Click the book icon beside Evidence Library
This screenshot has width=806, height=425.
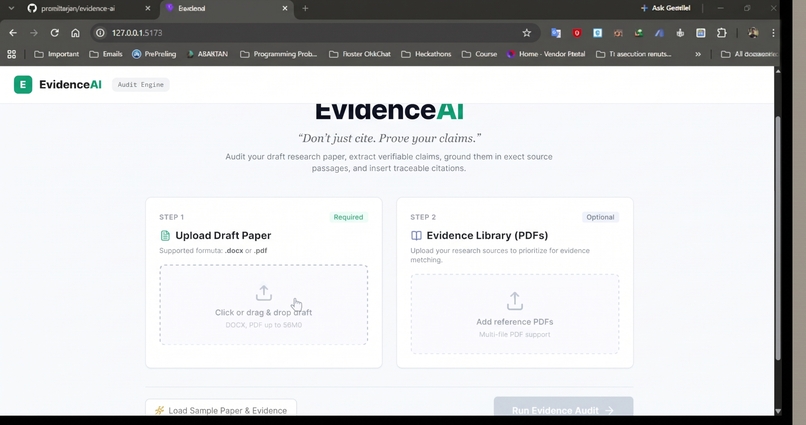click(x=416, y=235)
